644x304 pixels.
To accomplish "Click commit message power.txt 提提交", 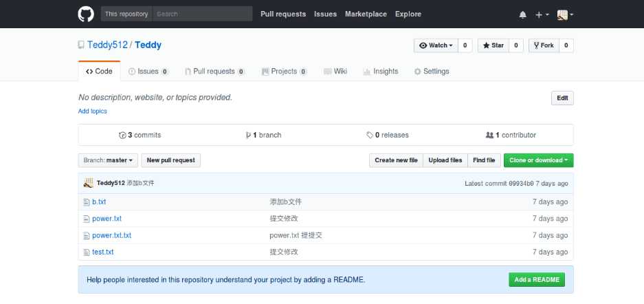I will click(296, 236).
